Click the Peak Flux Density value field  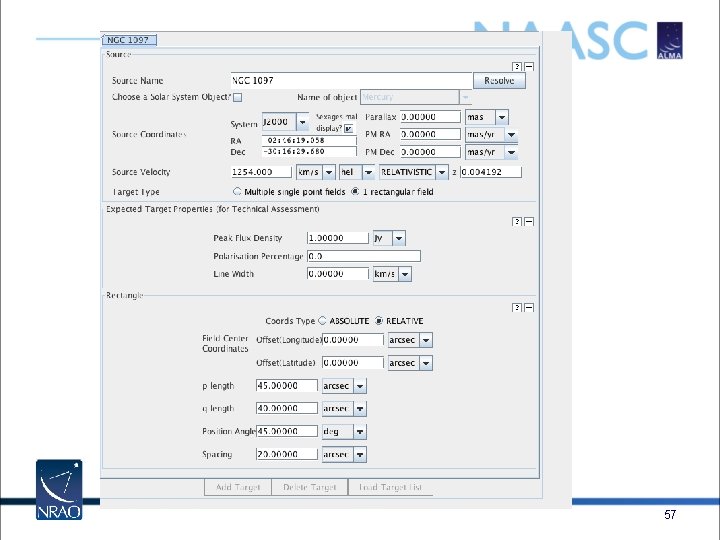click(x=338, y=238)
